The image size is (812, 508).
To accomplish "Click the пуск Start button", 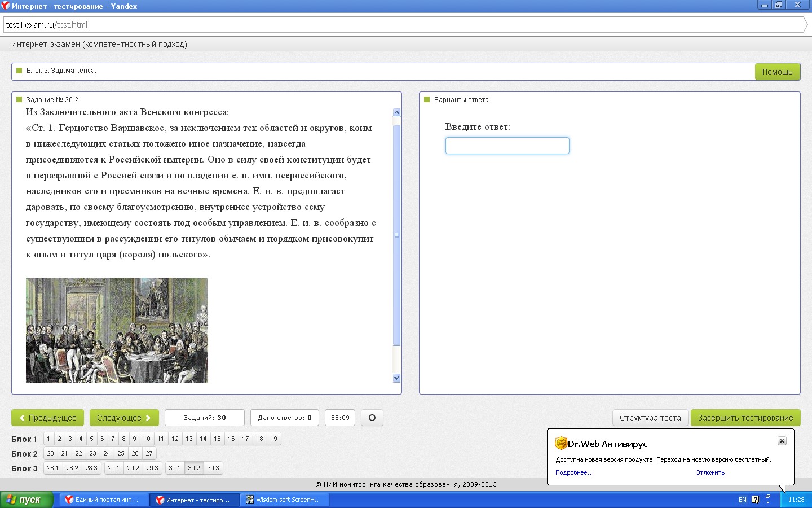I will [x=27, y=500].
